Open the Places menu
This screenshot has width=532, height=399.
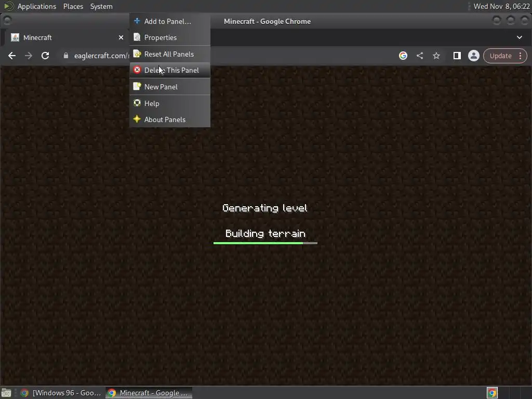(73, 6)
